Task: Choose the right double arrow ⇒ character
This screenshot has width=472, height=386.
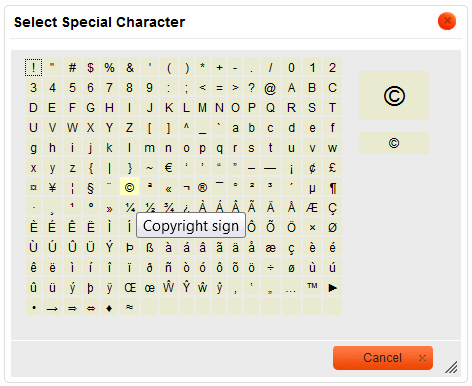Action: coord(72,307)
